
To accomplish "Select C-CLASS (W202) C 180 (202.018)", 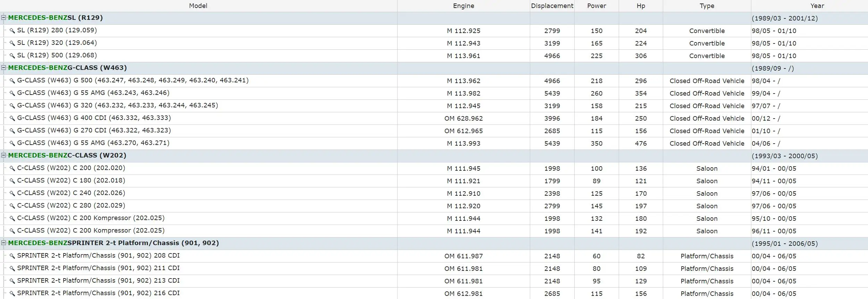I will [x=71, y=180].
